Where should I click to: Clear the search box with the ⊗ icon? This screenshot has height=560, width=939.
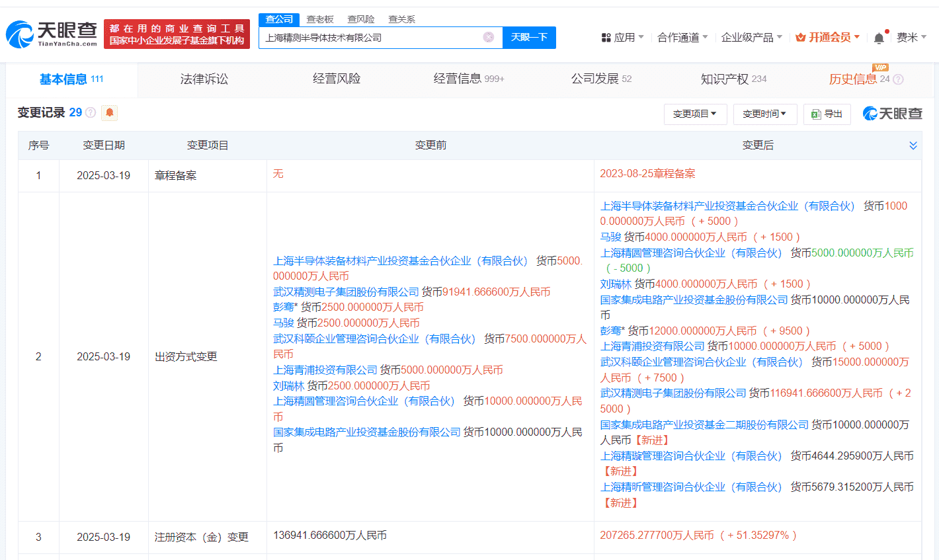tap(487, 38)
